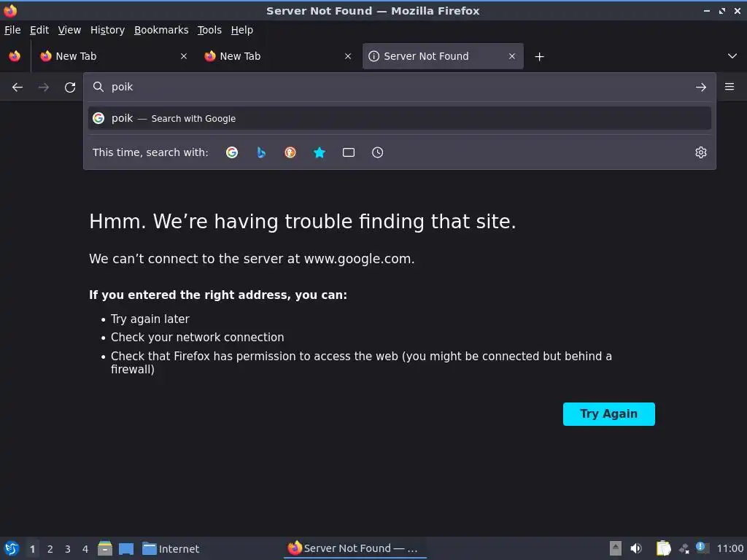Switch to workspace 2
Viewport: 747px width, 560px height.
click(x=50, y=549)
